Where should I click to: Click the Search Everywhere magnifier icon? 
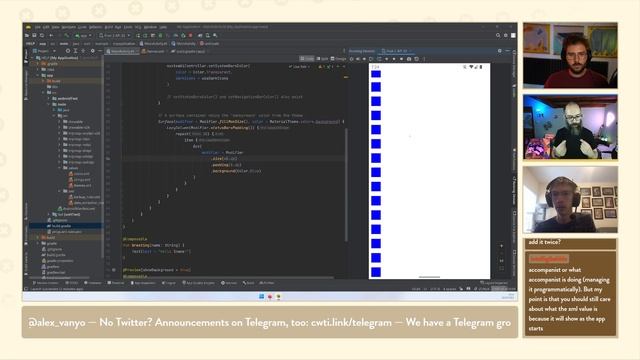(x=498, y=35)
